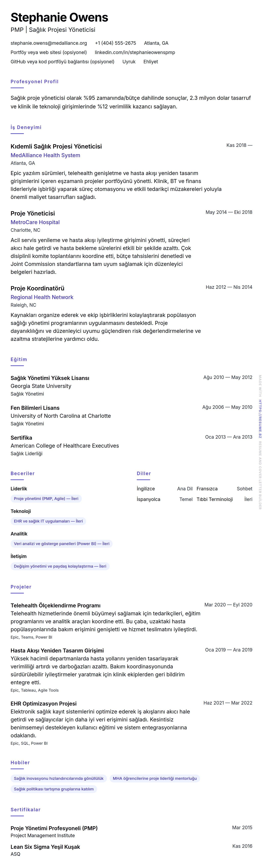Click the EHR ve sağlık IT uygulamaları tag
Image resolution: width=263 pixels, height=868 pixels.
[x=48, y=521]
